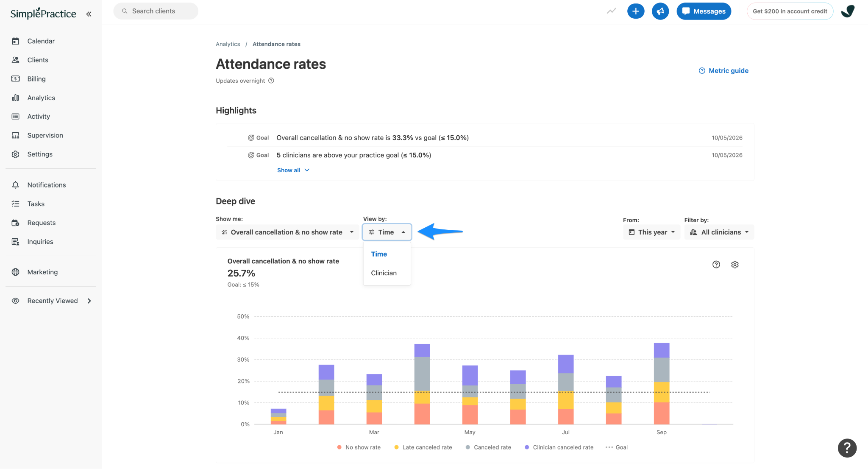Click the Notifications bell icon

coord(16,185)
